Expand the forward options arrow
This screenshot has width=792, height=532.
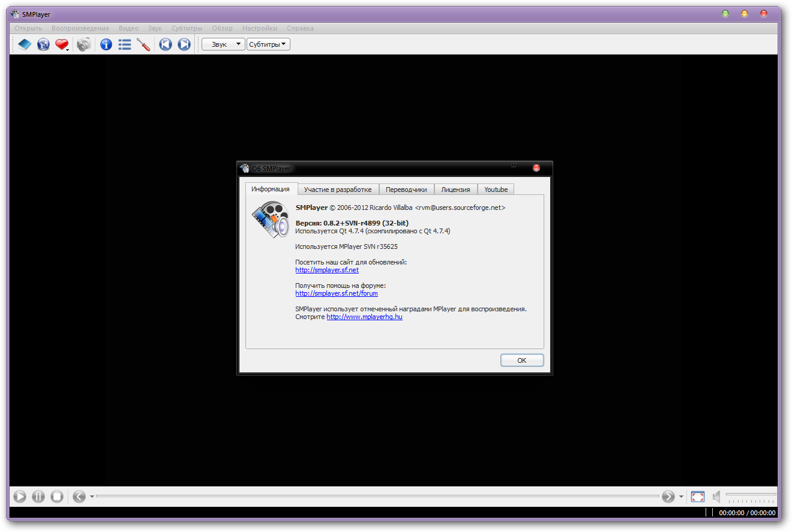[x=681, y=497]
